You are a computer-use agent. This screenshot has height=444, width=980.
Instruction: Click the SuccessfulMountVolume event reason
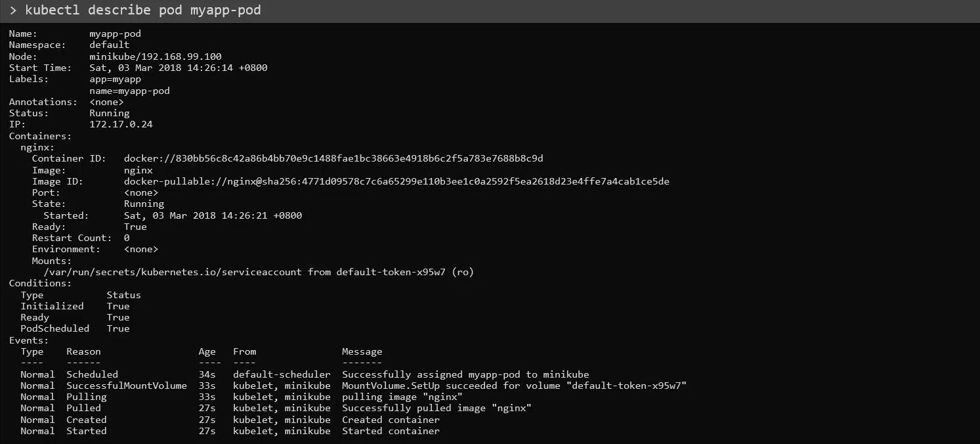[127, 386]
